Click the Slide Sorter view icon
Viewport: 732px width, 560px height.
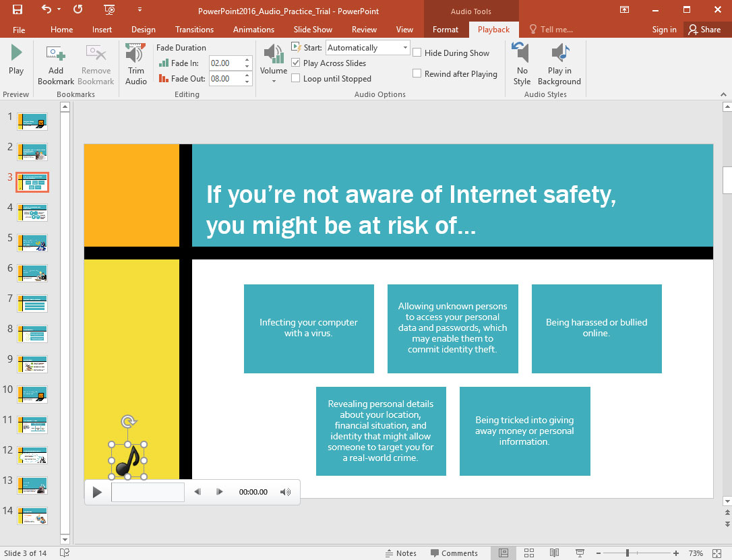pos(529,553)
